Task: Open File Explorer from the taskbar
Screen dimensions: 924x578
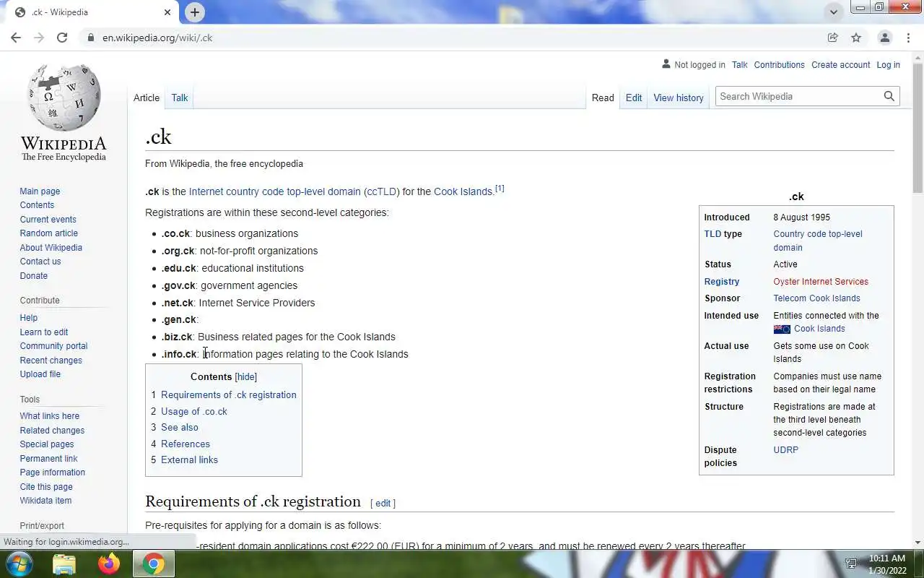Action: tap(64, 564)
